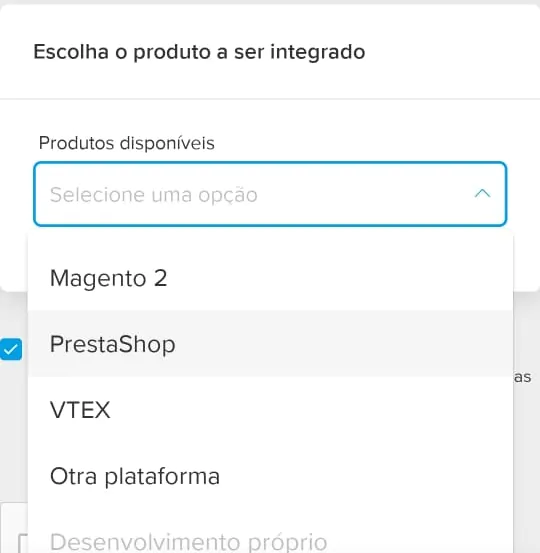This screenshot has height=553, width=540.
Task: Choose the PrestaShop option
Action: tap(270, 344)
